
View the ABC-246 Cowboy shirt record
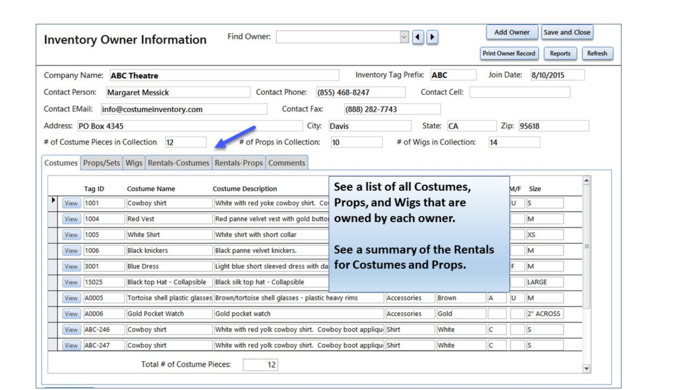pos(71,330)
